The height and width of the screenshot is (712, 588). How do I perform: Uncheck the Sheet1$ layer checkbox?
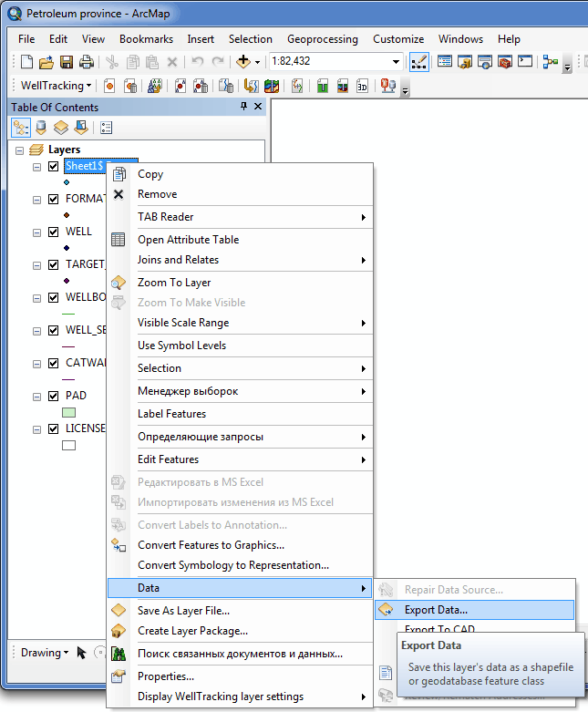point(54,166)
